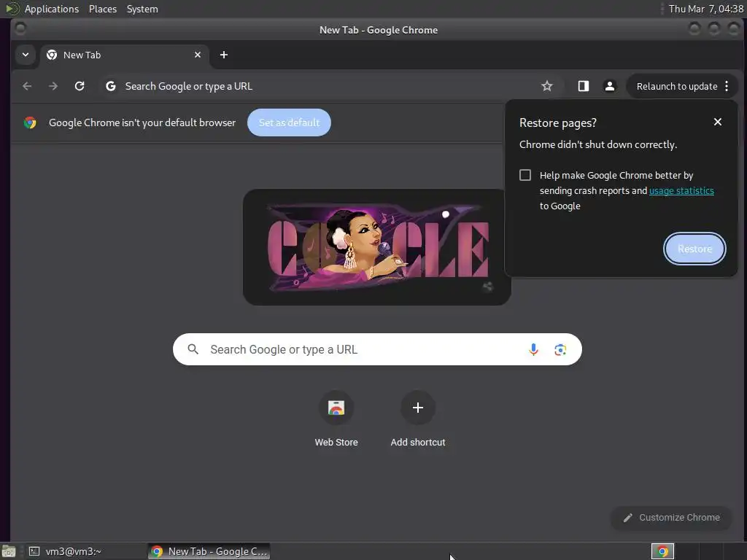The image size is (747, 560).
Task: Open the System menu
Action: click(x=142, y=9)
